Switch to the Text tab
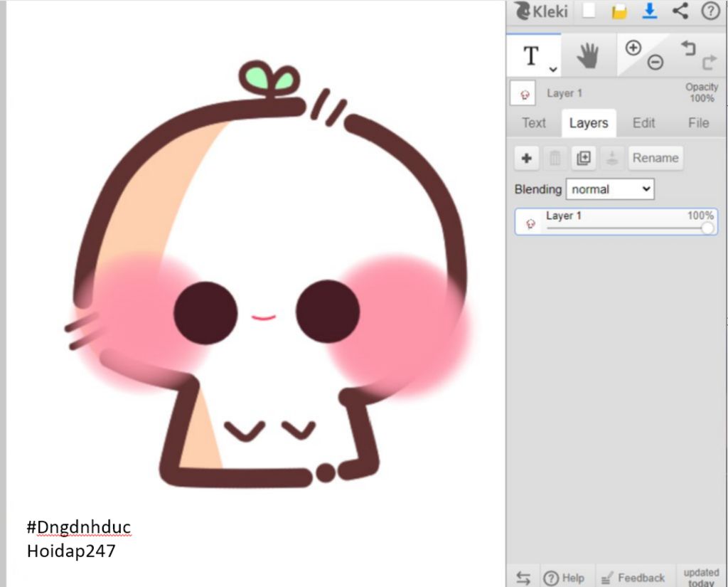This screenshot has width=728, height=587. tap(533, 123)
